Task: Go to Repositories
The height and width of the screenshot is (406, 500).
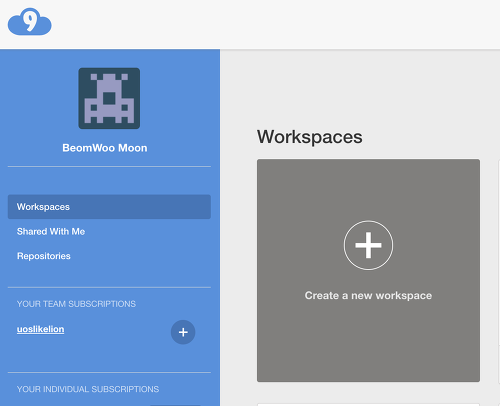Action: pos(44,256)
